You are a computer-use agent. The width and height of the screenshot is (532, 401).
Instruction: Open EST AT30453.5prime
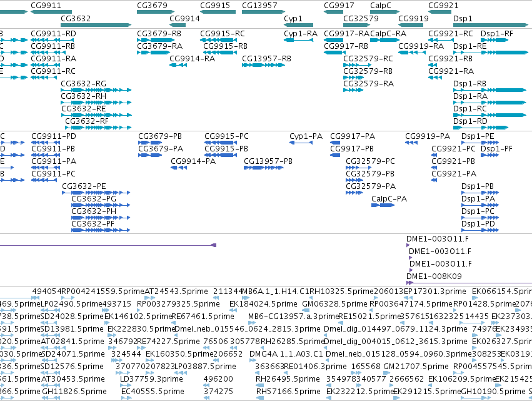coord(50,385)
